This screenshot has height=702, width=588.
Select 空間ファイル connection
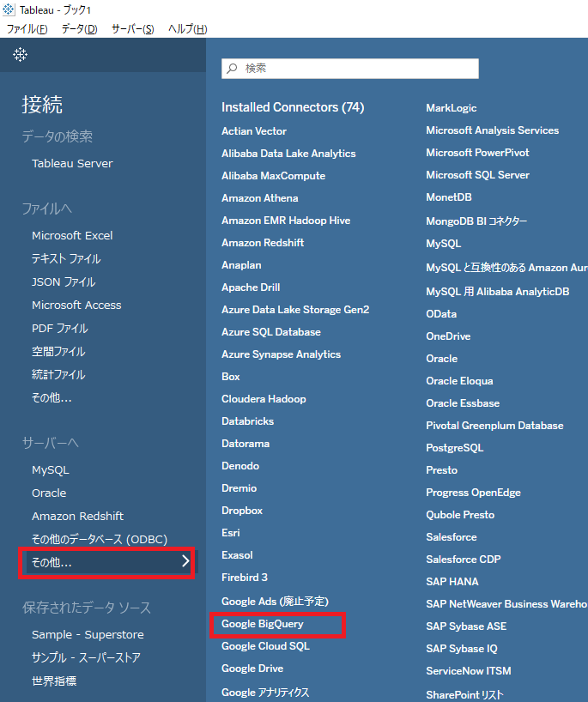click(58, 352)
